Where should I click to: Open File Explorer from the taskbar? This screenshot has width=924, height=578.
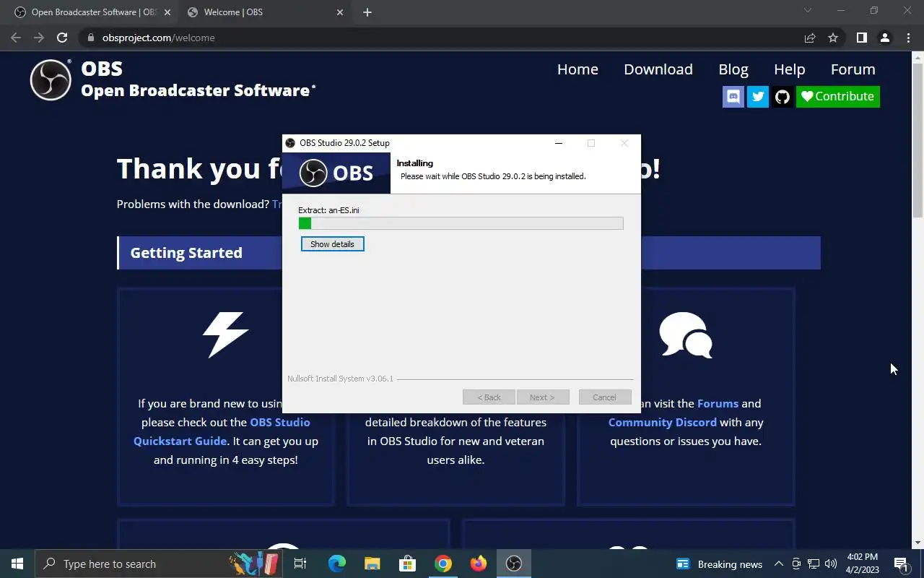tap(372, 564)
